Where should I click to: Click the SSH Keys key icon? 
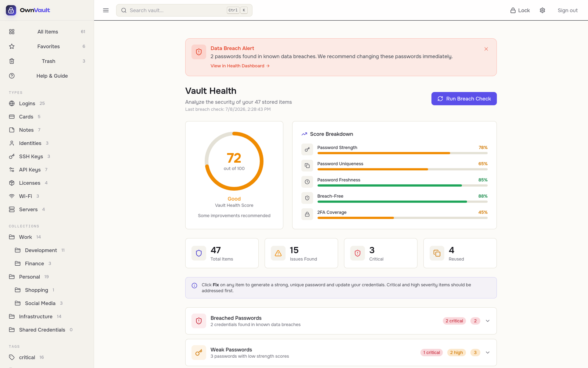click(x=12, y=156)
